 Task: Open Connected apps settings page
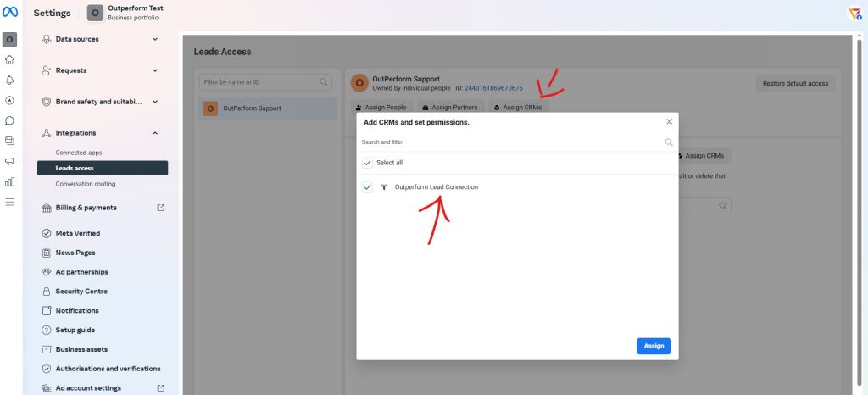(78, 153)
